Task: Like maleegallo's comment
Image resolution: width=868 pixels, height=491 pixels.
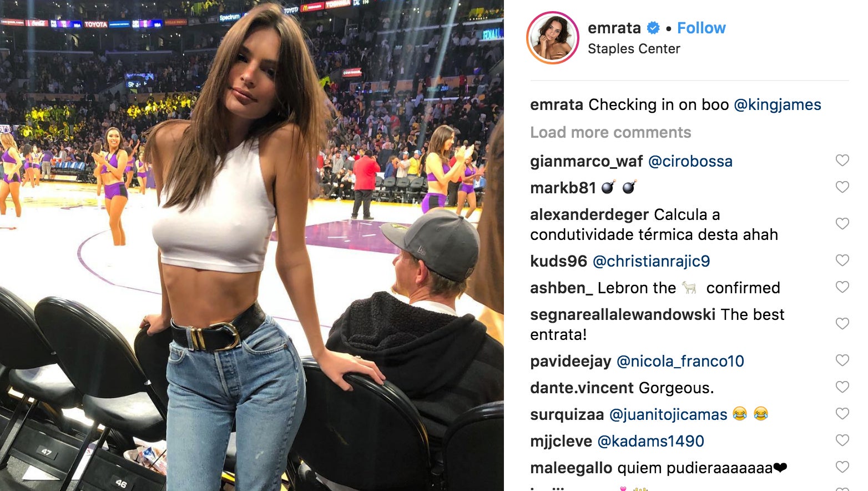Action: [842, 467]
